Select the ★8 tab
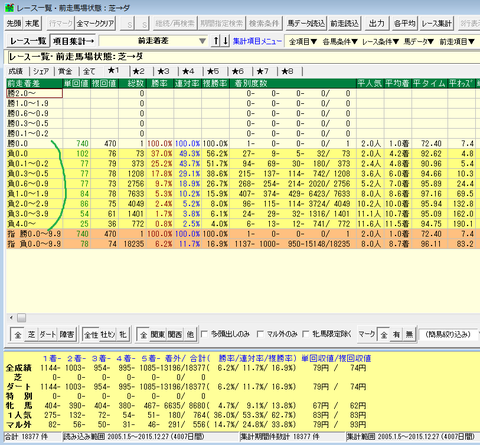The width and height of the screenshot is (480, 445). (x=287, y=71)
